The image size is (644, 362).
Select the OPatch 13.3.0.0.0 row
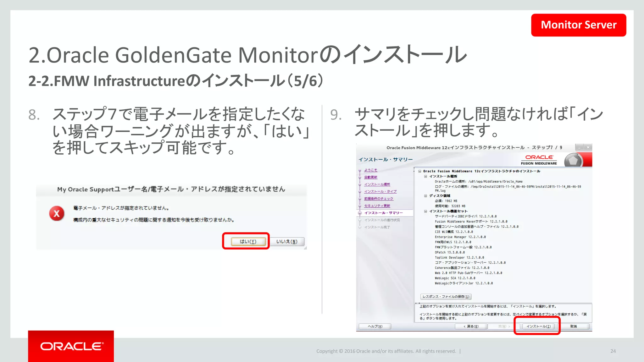(x=450, y=252)
